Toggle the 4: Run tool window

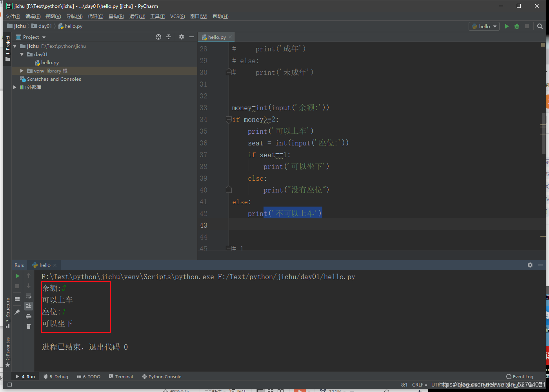pos(25,377)
